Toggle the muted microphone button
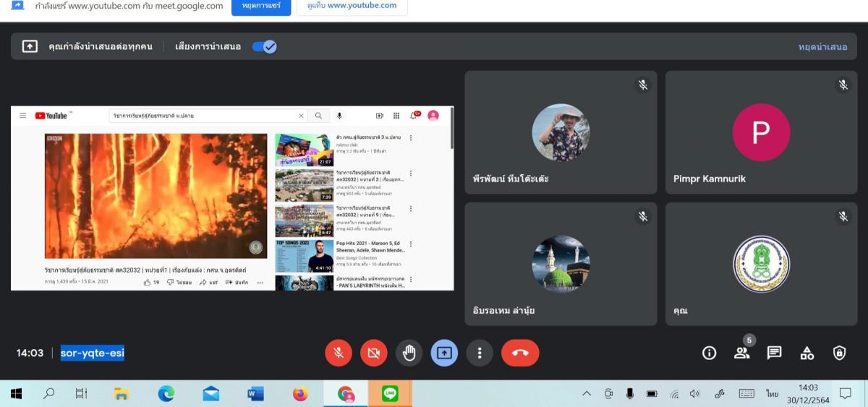Viewport: 868px width, 407px height. 338,353
